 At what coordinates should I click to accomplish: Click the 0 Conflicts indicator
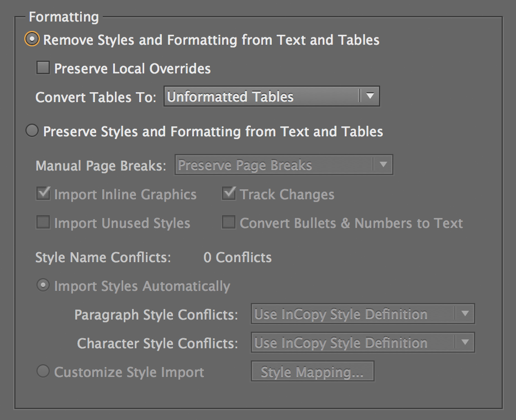coord(237,257)
